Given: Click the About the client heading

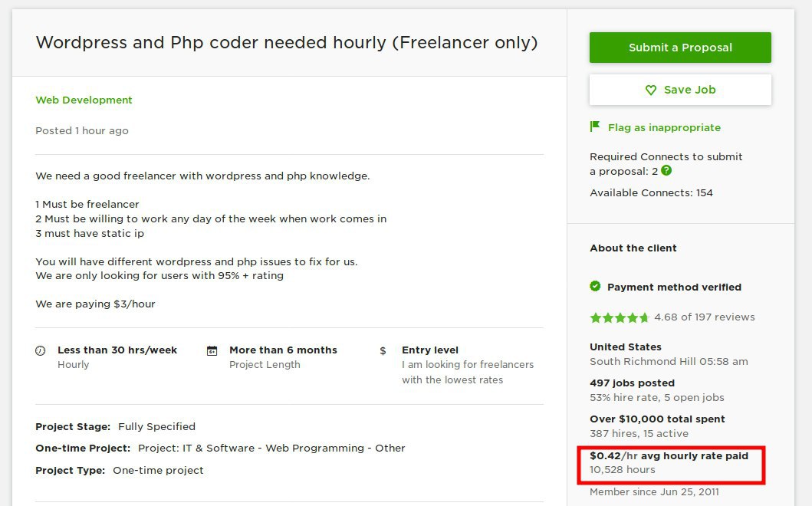Looking at the screenshot, I should [633, 248].
